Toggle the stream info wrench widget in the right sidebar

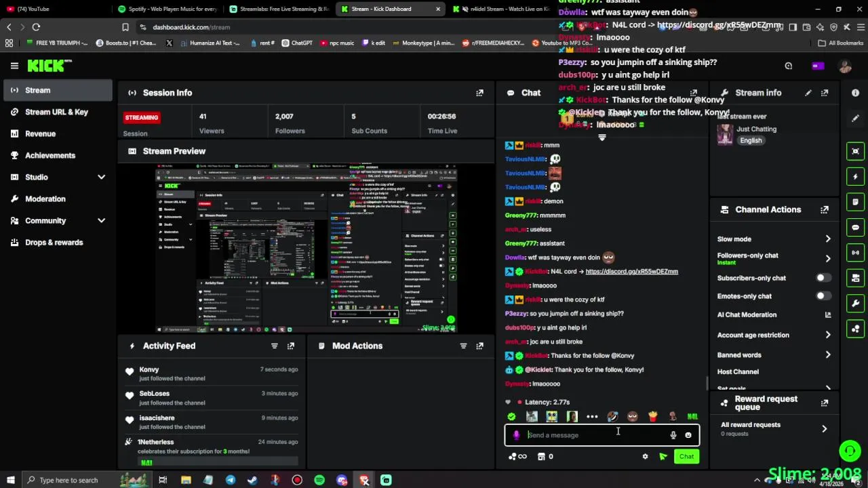click(855, 304)
